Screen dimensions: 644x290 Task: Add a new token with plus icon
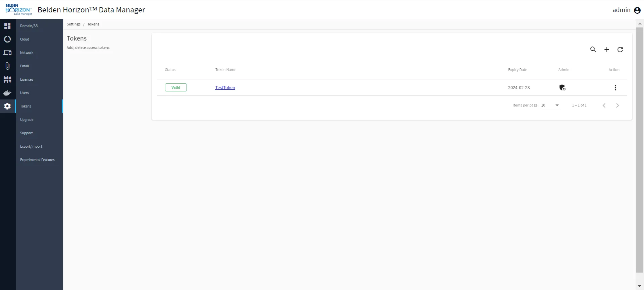tap(606, 50)
